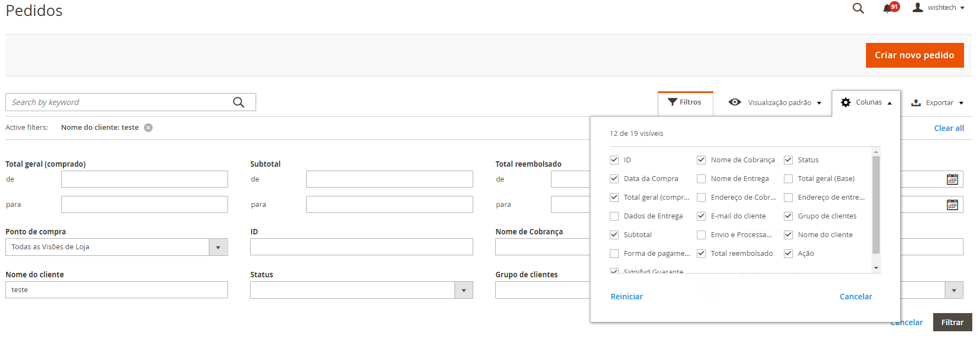Toggle Subtotal column checkbox

click(x=614, y=235)
